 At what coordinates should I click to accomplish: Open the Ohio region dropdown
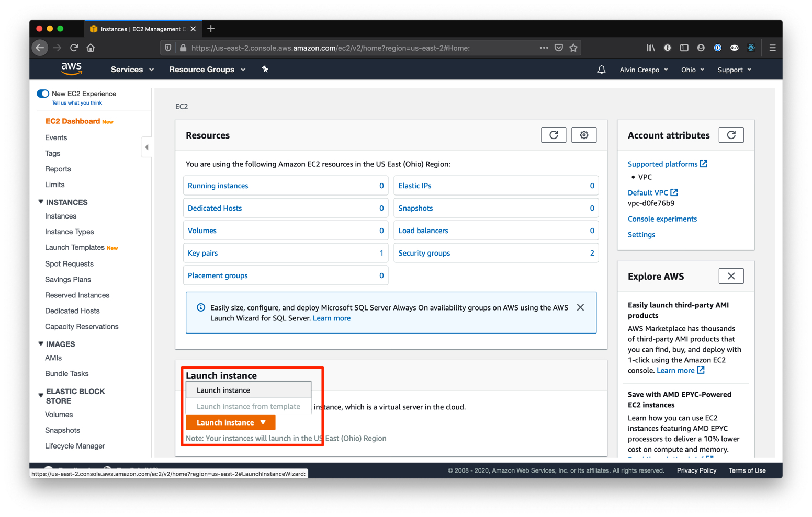692,69
